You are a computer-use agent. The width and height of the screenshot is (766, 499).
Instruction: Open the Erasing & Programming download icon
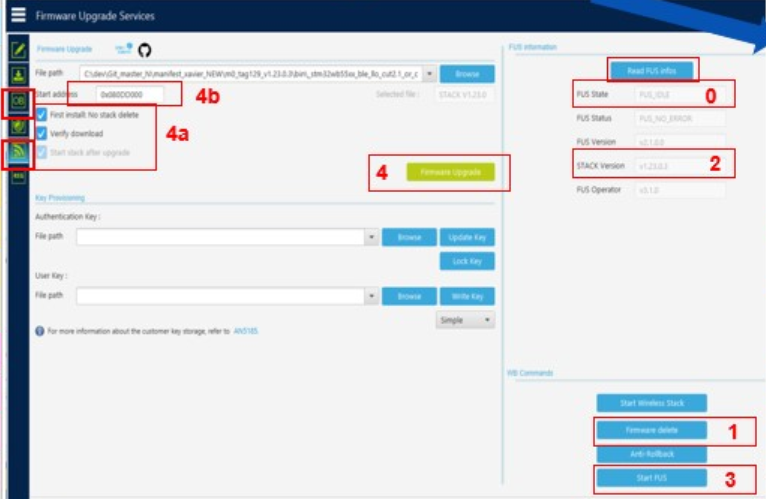coord(19,75)
